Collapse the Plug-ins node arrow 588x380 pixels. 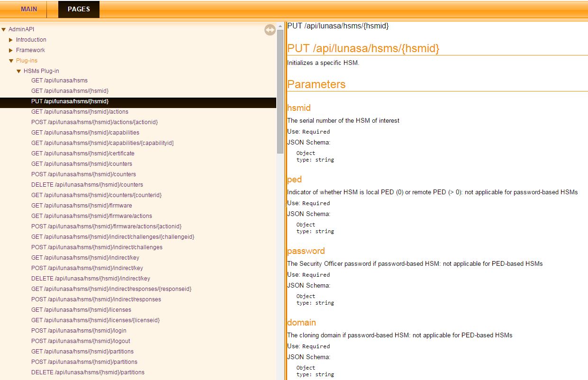click(x=11, y=61)
